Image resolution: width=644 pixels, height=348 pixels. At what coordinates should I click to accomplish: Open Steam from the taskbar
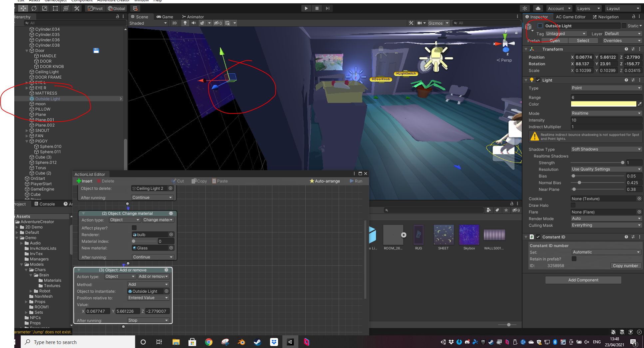258,342
